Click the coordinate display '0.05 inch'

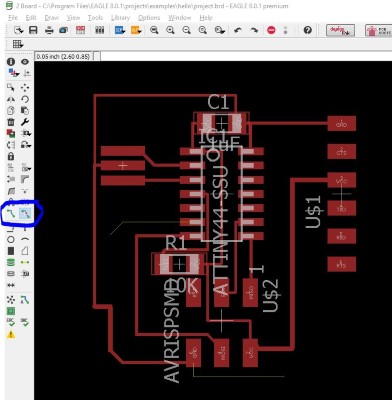tap(63, 56)
